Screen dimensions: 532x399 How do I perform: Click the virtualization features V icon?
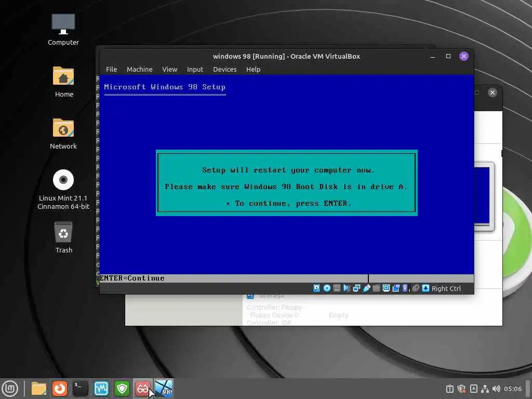[405, 288]
